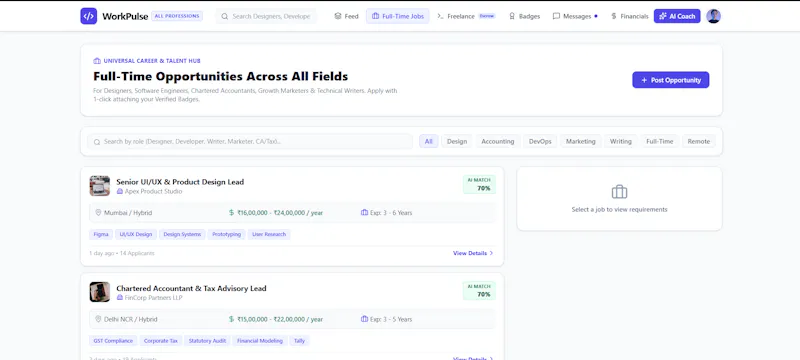The width and height of the screenshot is (800, 360).
Task: Click the Prototyping skill tag
Action: tap(227, 235)
